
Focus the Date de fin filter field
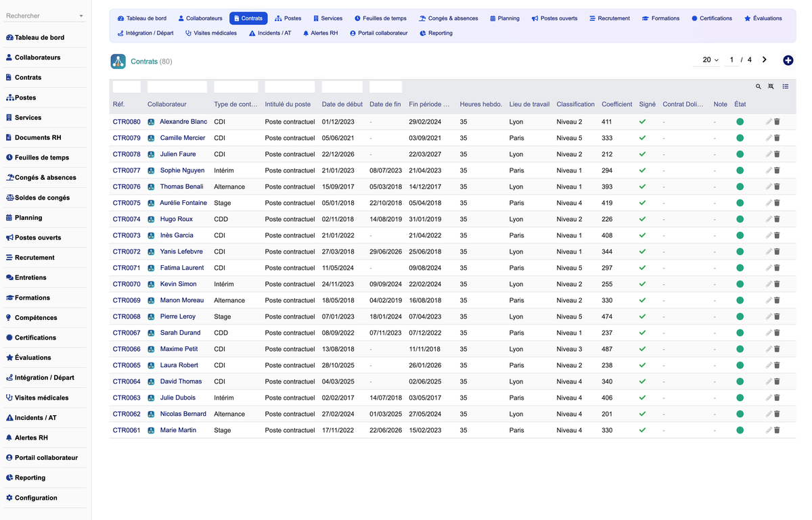click(386, 87)
